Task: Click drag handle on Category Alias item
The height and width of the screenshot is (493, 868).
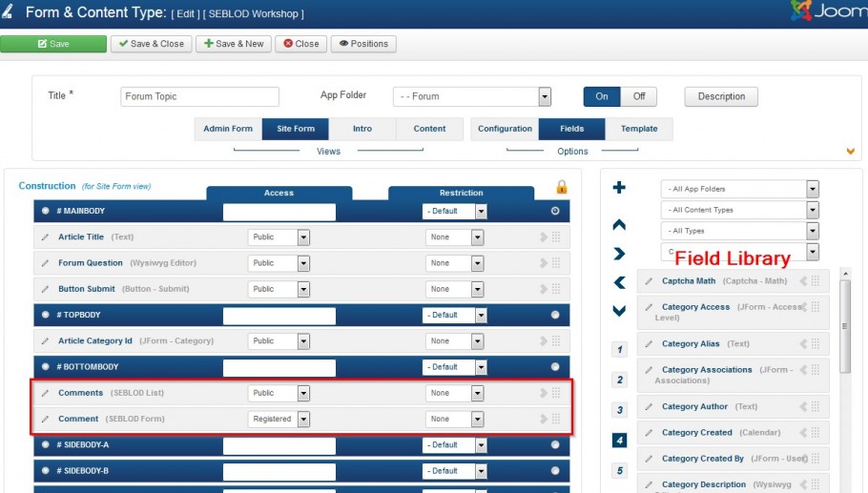Action: point(816,343)
